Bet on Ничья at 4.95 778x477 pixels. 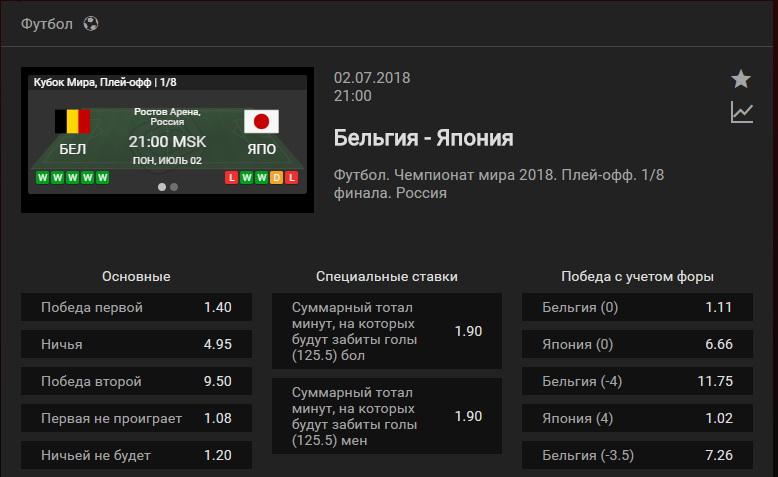(x=136, y=344)
